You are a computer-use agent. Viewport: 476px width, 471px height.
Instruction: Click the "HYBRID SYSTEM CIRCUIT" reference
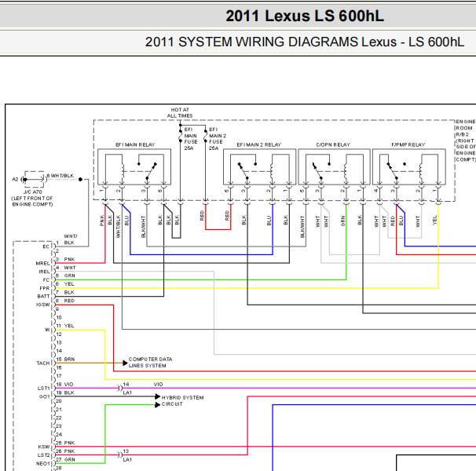point(182,400)
